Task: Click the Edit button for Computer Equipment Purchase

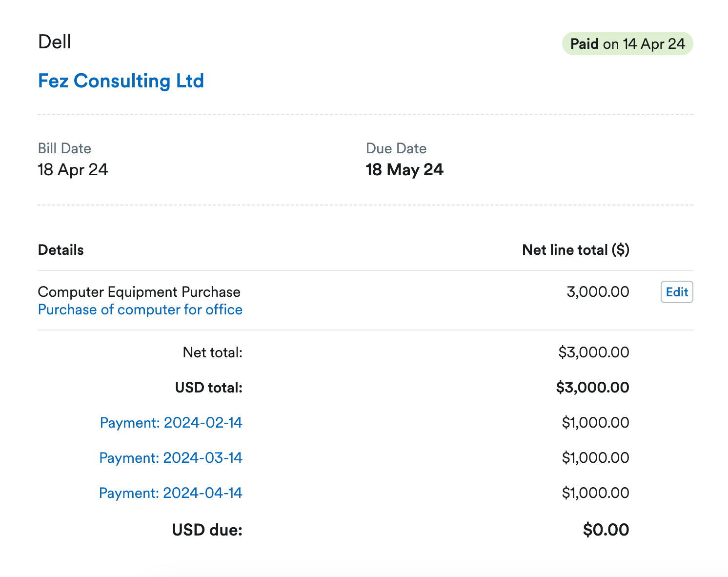Action: click(x=677, y=292)
